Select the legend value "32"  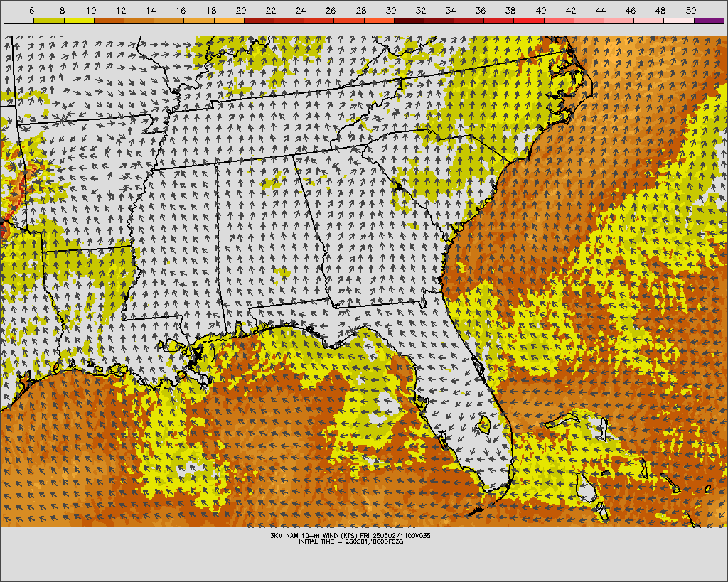pyautogui.click(x=421, y=10)
